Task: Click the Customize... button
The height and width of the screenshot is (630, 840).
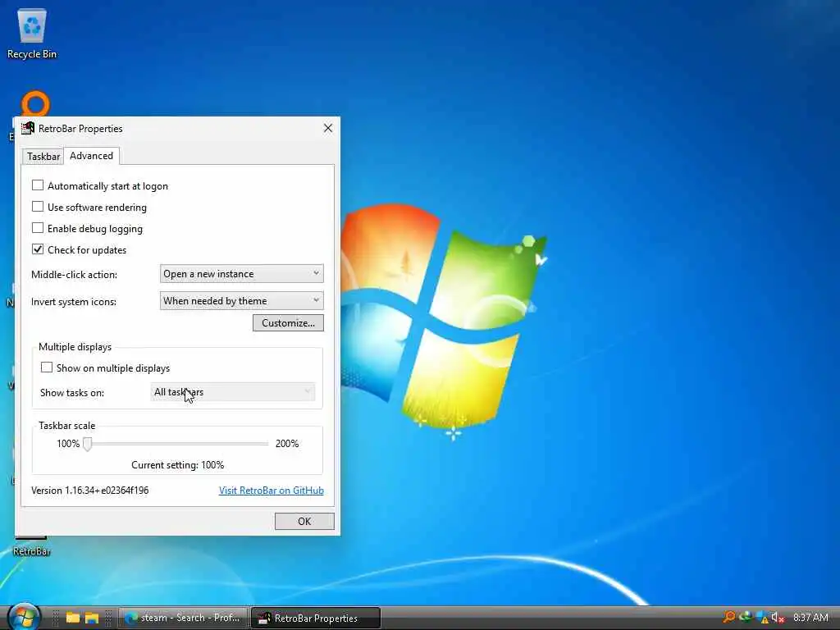Action: click(288, 323)
